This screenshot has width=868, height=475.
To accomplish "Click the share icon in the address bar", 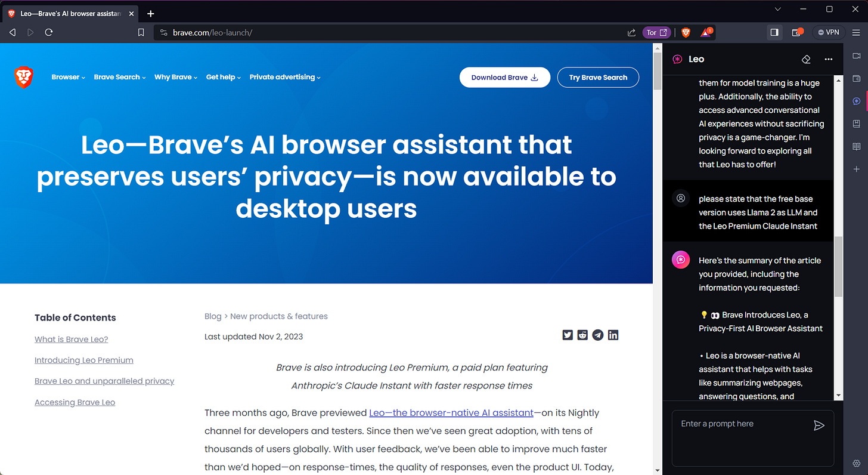I will [631, 33].
